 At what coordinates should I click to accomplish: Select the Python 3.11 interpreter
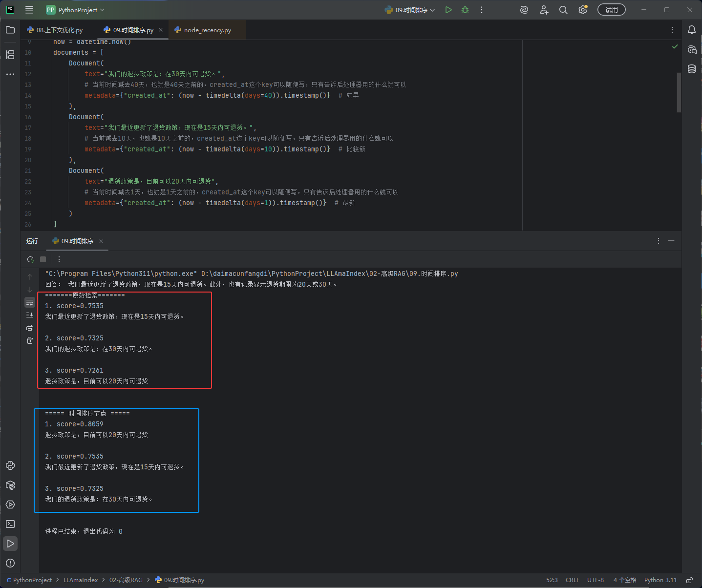coord(660,580)
